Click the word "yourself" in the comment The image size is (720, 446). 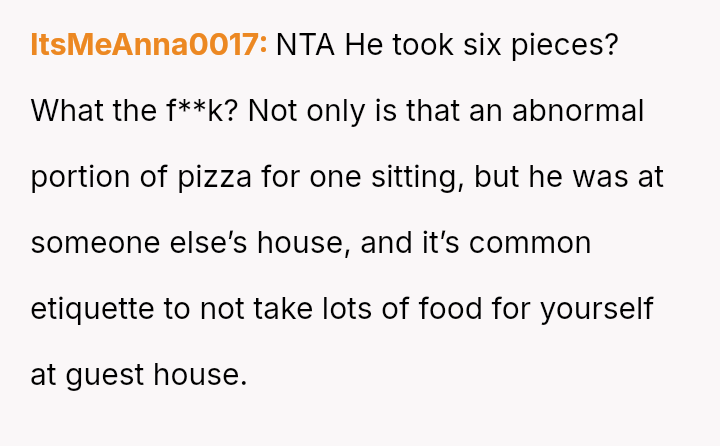pos(597,309)
